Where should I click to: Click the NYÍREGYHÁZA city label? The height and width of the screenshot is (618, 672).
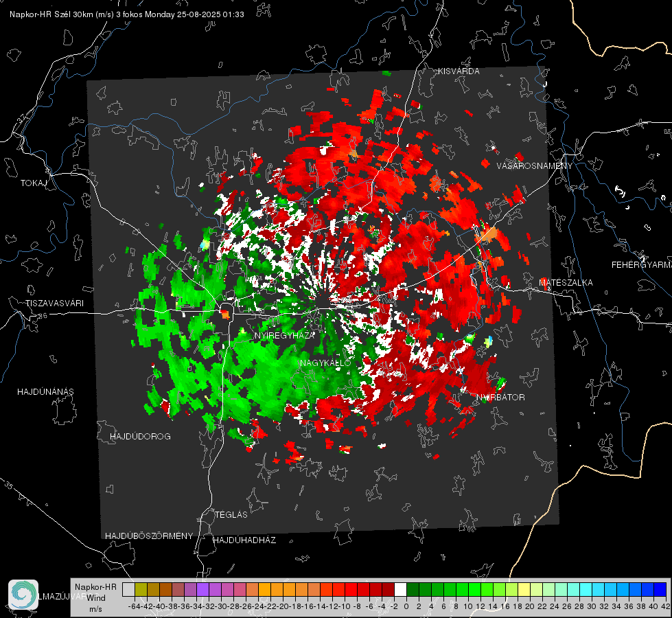click(284, 335)
